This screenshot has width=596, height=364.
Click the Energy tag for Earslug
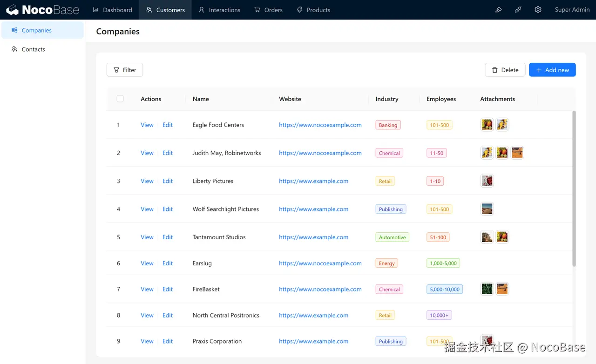tap(387, 263)
